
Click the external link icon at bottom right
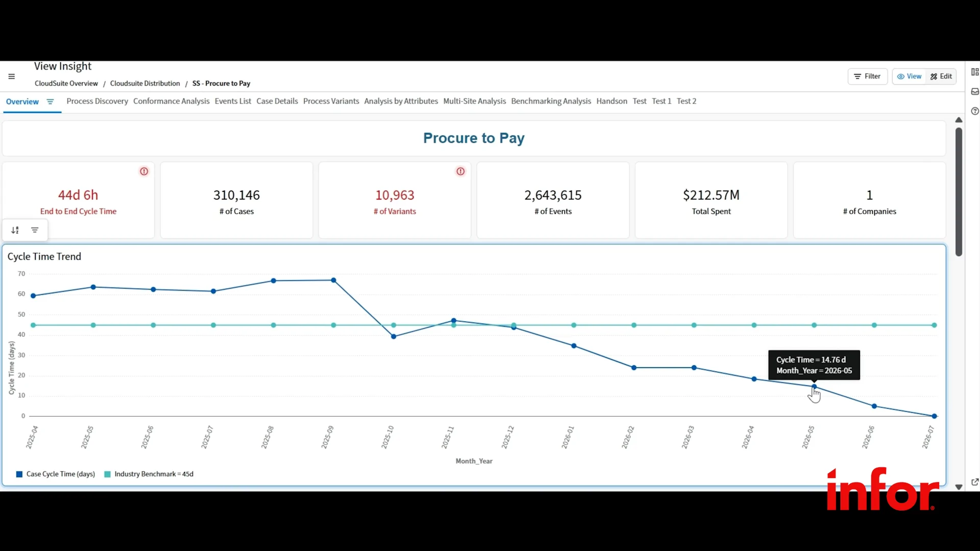click(974, 482)
